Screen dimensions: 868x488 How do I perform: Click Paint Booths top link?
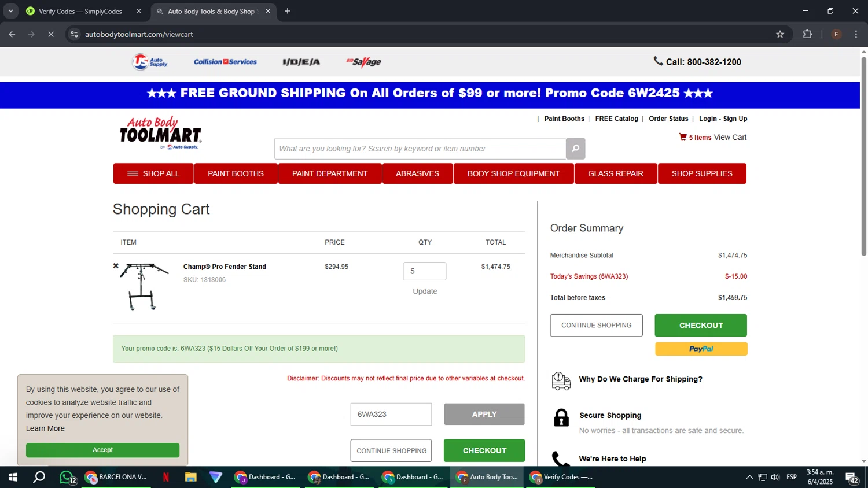[564, 119]
